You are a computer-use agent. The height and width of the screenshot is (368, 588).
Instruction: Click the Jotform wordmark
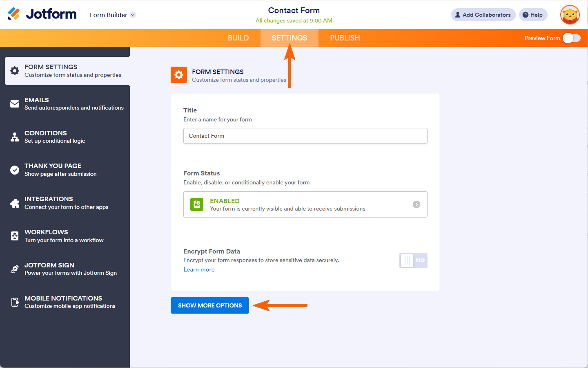tap(51, 14)
